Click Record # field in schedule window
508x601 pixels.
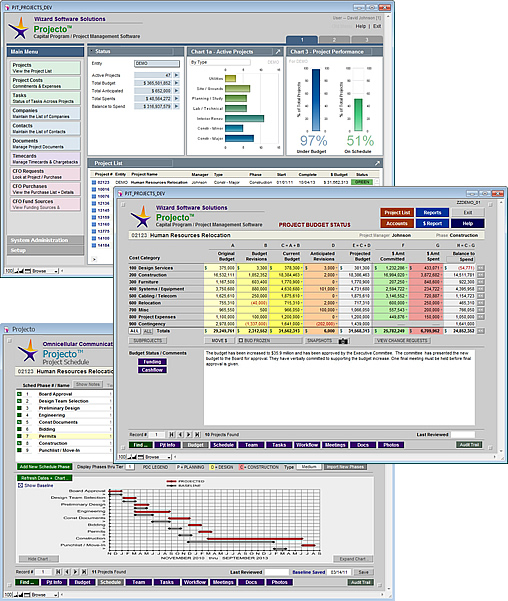pos(43,572)
